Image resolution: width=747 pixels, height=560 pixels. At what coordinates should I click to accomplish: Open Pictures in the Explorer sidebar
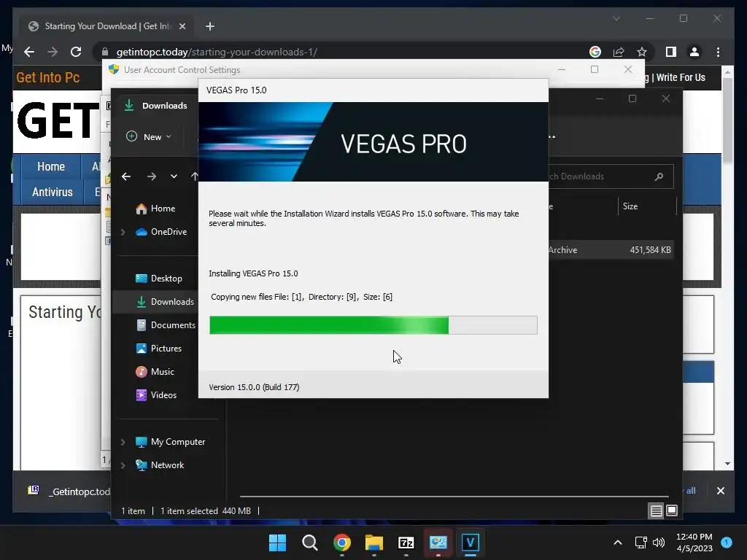tap(158, 349)
